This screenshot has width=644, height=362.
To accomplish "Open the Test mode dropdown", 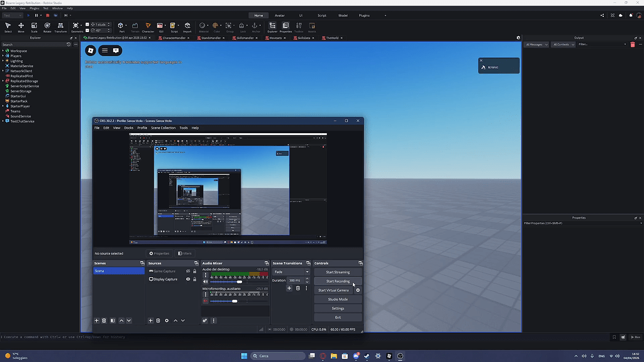I will coord(13,16).
